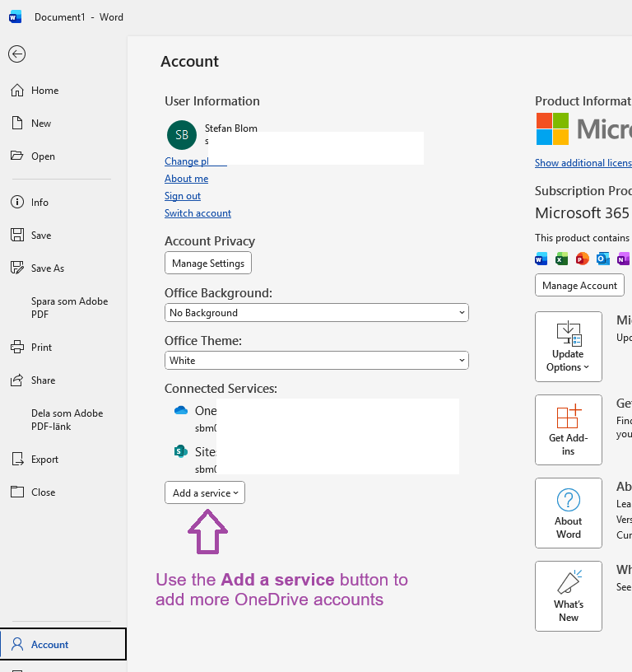This screenshot has height=672, width=632.
Task: Choose Spara som Adobe PDF
Action: pyautogui.click(x=69, y=308)
